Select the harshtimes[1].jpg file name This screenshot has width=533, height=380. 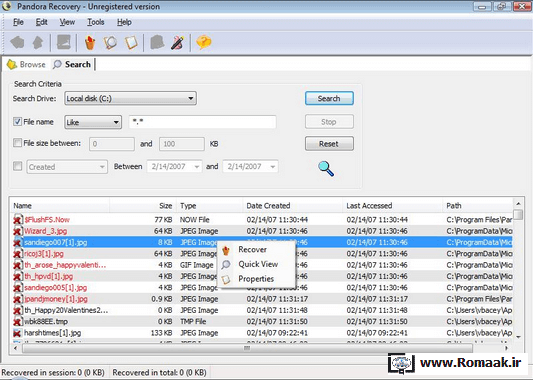coord(52,333)
